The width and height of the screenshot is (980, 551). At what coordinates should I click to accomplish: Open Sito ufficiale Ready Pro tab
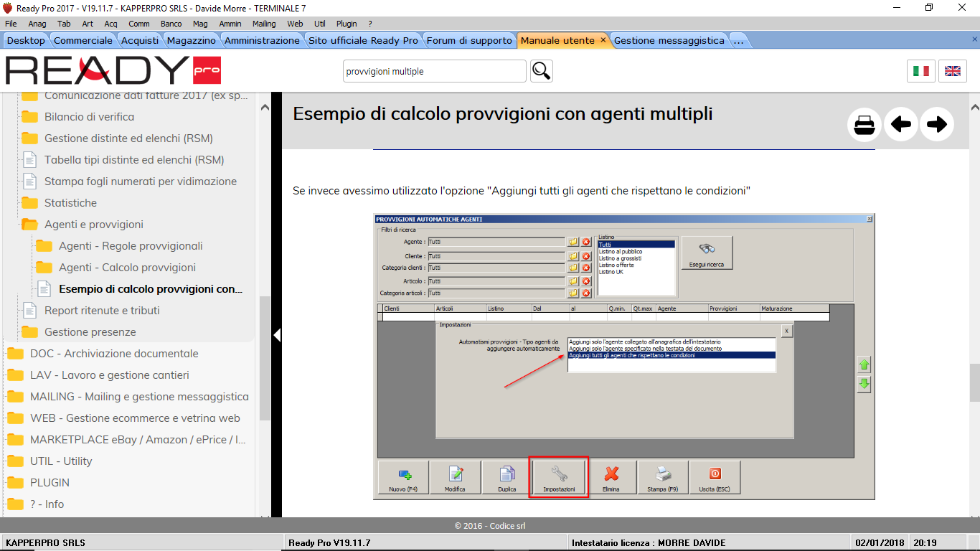pyautogui.click(x=363, y=40)
